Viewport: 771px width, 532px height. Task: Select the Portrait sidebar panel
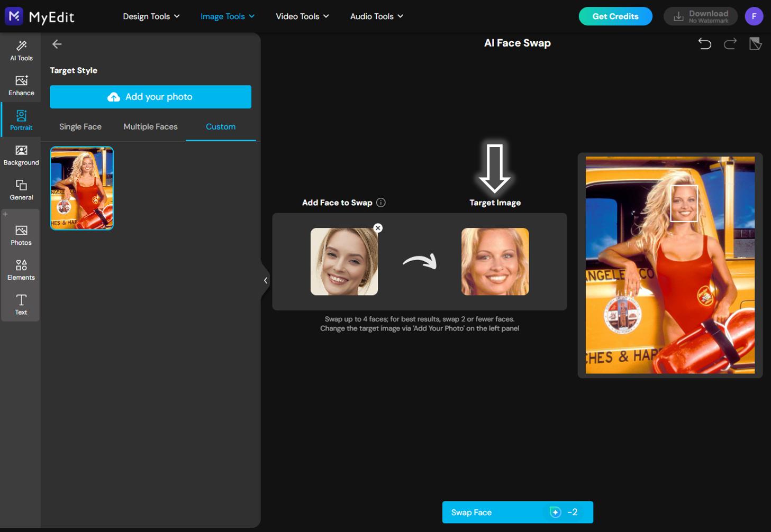[x=21, y=121]
